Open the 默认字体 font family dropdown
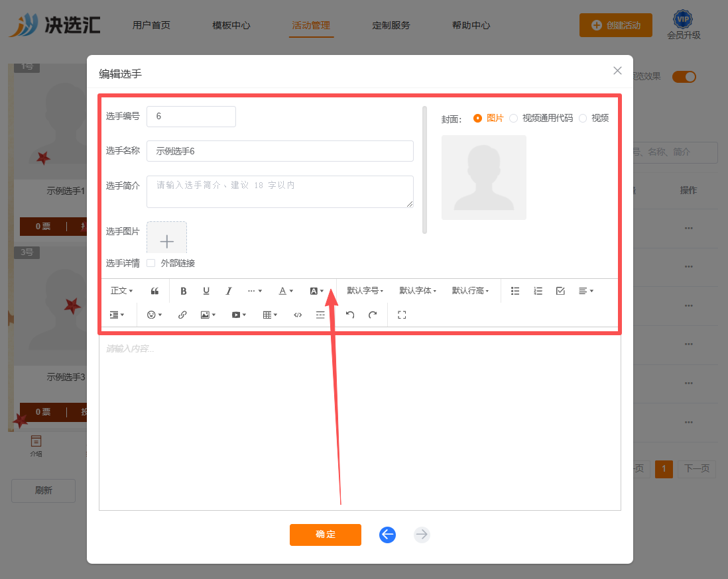Screen dimensions: 728x579 point(418,291)
